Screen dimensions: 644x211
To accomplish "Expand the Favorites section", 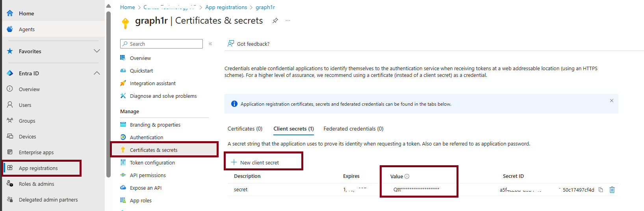I will point(97,51).
